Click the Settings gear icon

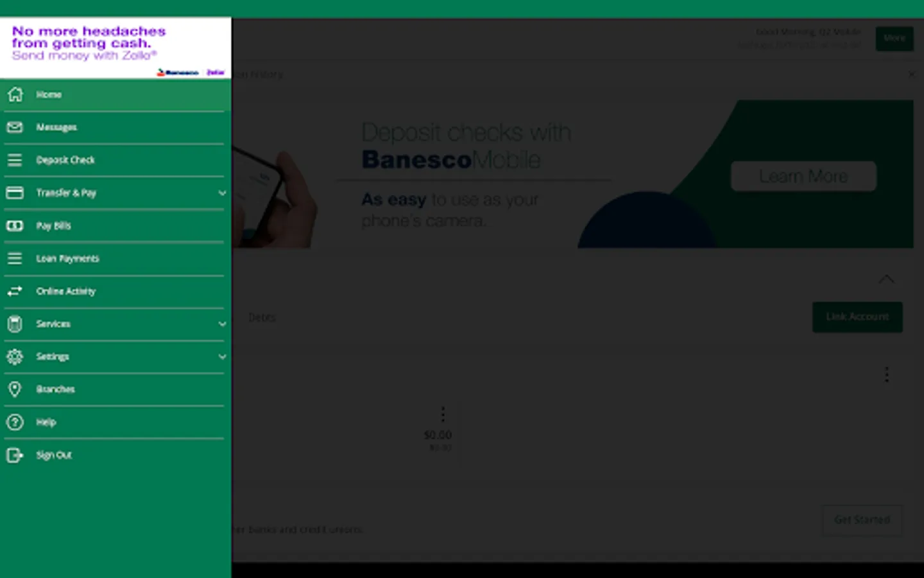tap(15, 356)
